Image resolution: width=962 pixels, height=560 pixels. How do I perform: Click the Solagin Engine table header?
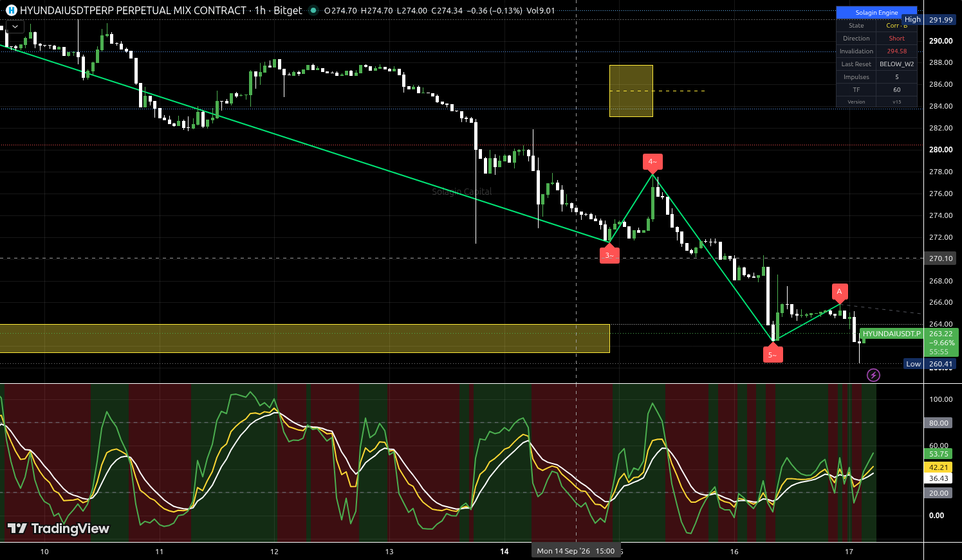[x=876, y=13]
